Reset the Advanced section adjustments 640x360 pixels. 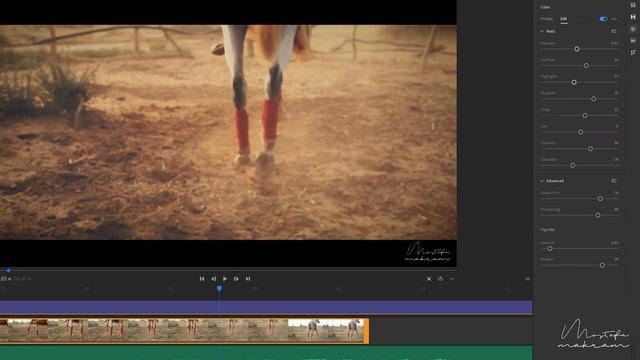pos(614,181)
